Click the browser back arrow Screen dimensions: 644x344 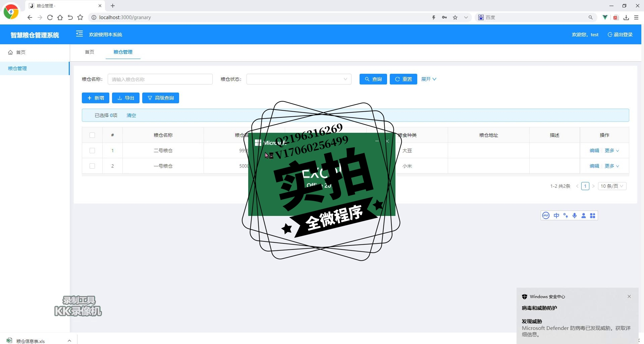(x=30, y=17)
